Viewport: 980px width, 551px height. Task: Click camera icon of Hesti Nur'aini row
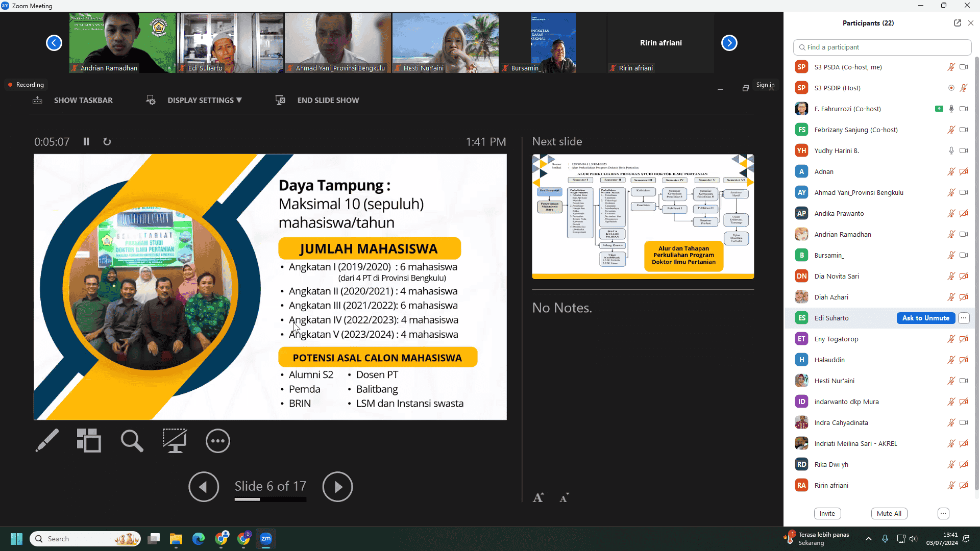click(964, 381)
